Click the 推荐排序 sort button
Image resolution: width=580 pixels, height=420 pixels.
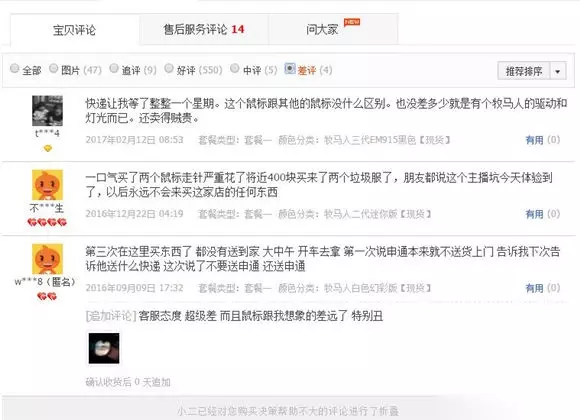point(524,71)
